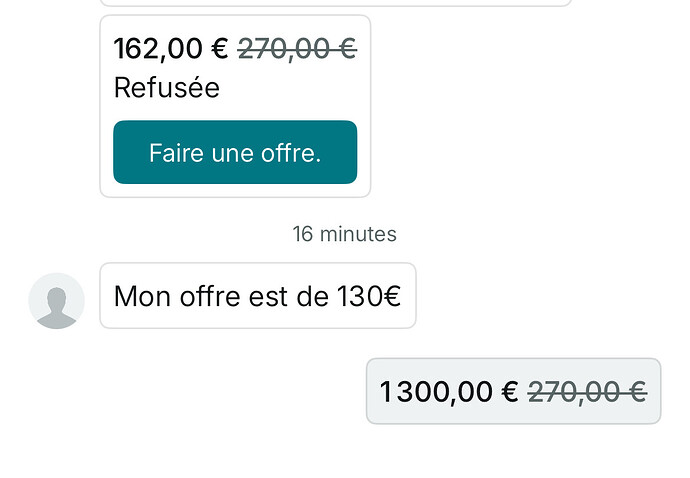
Task: Click the euro sign after 1300,00
Action: point(509,392)
